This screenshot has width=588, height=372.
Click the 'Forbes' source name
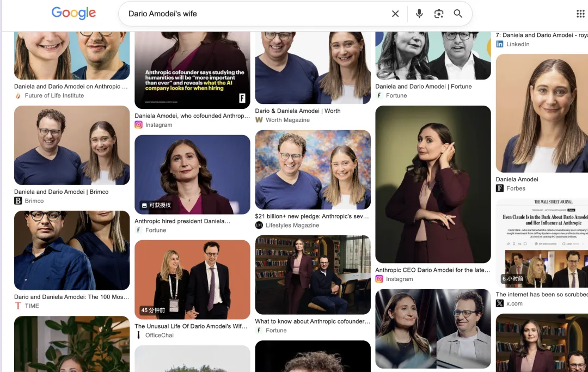pyautogui.click(x=516, y=188)
